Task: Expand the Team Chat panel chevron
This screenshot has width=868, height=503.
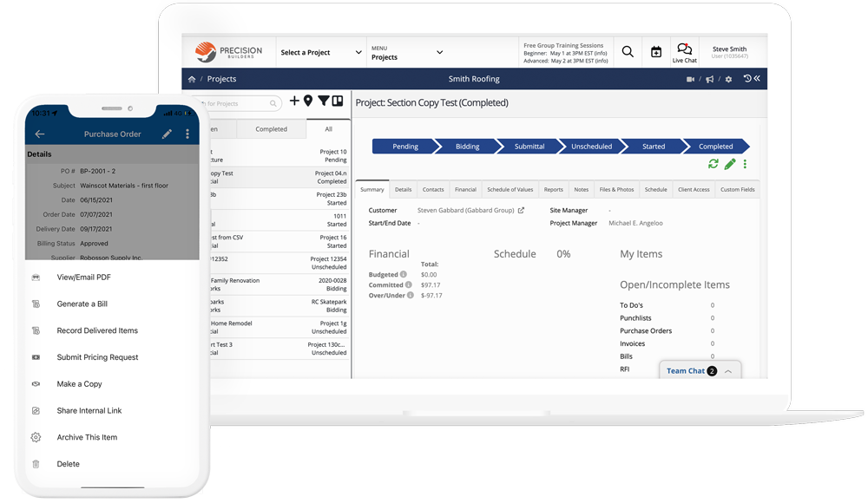Action: 728,371
